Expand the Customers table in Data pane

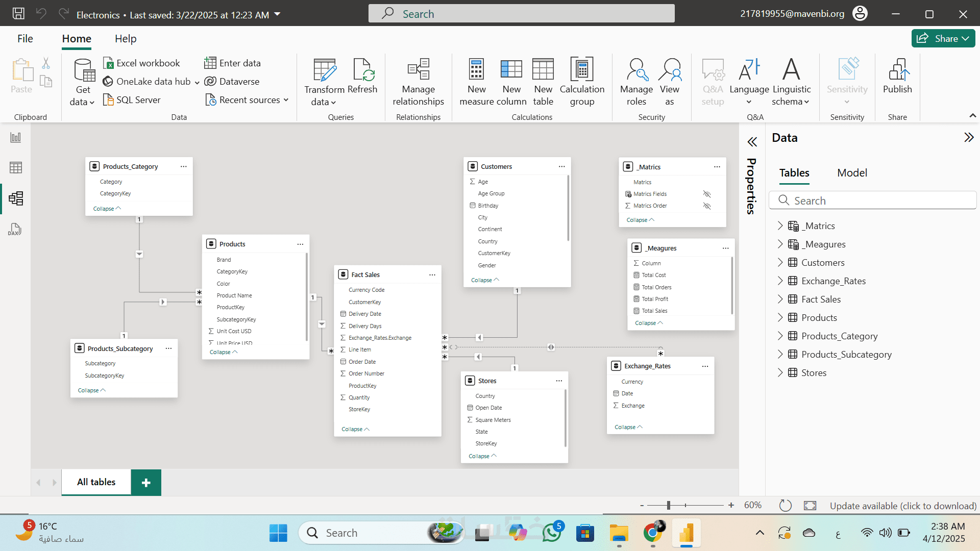[x=780, y=262]
